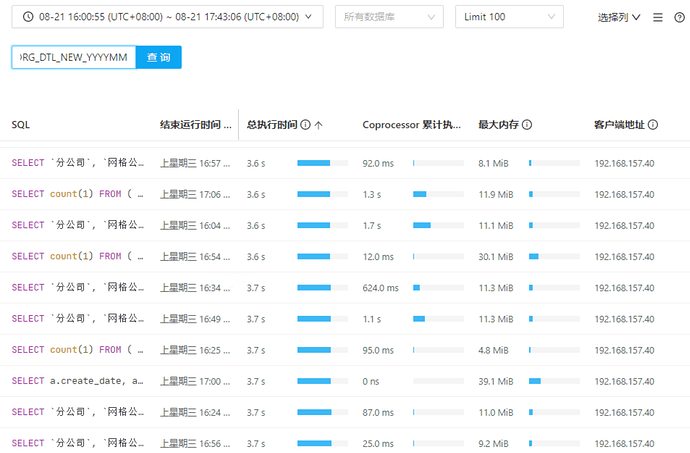Click execution time bar in 16:57 row
Viewport: 690px width, 453px height.
point(323,163)
